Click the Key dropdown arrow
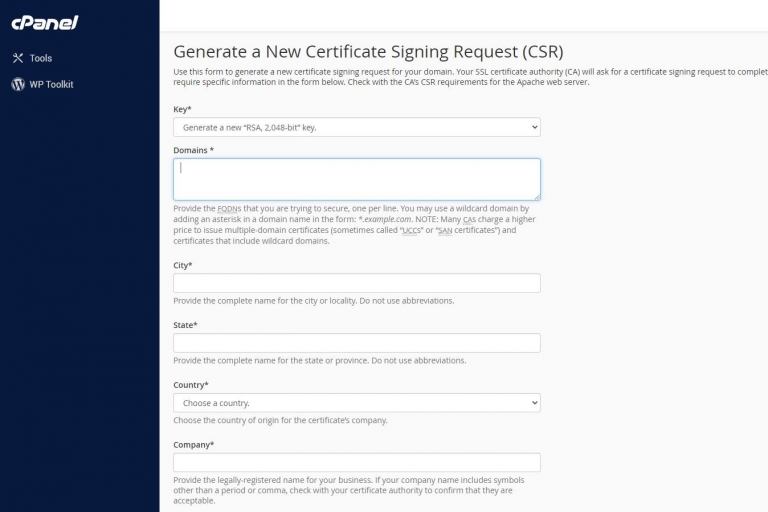 534,127
